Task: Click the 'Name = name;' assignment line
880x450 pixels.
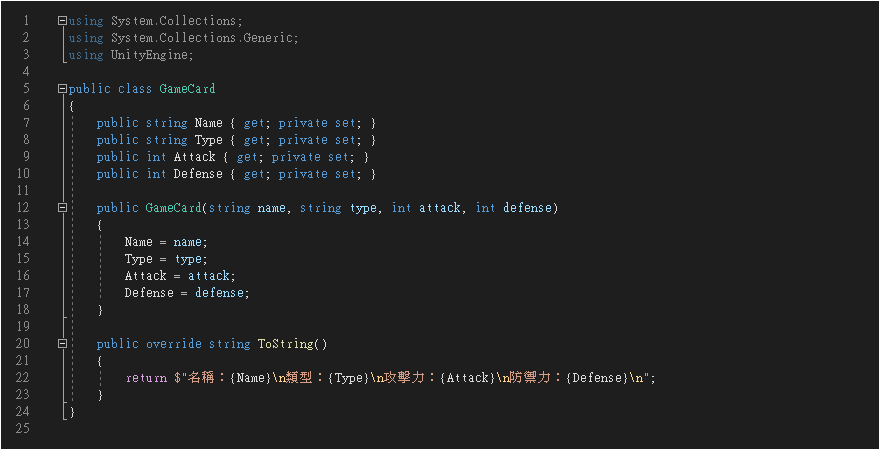Action: 166,242
